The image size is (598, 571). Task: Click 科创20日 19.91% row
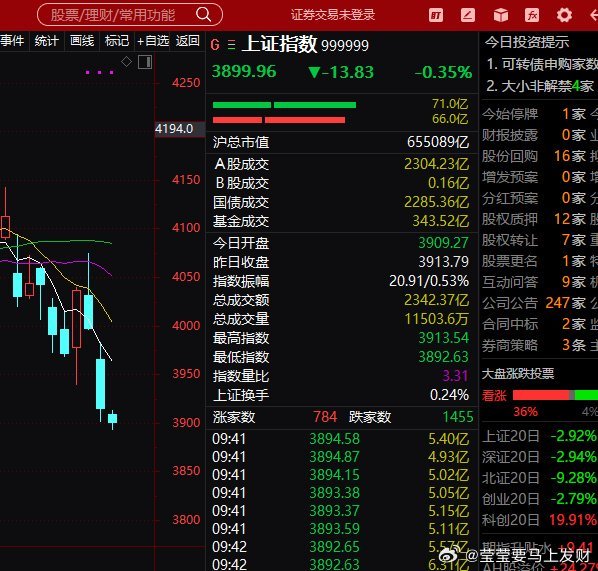pyautogui.click(x=539, y=520)
